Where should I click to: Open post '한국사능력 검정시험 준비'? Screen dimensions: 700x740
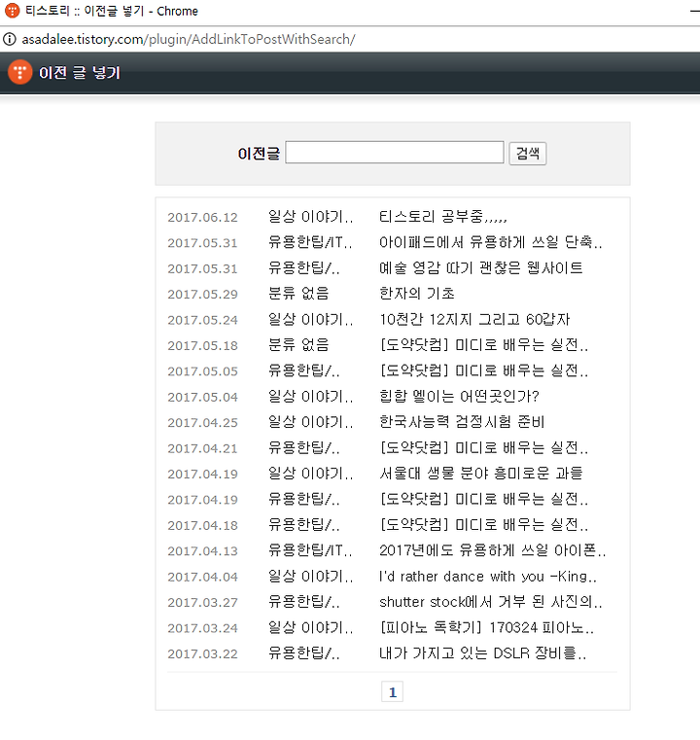click(462, 422)
